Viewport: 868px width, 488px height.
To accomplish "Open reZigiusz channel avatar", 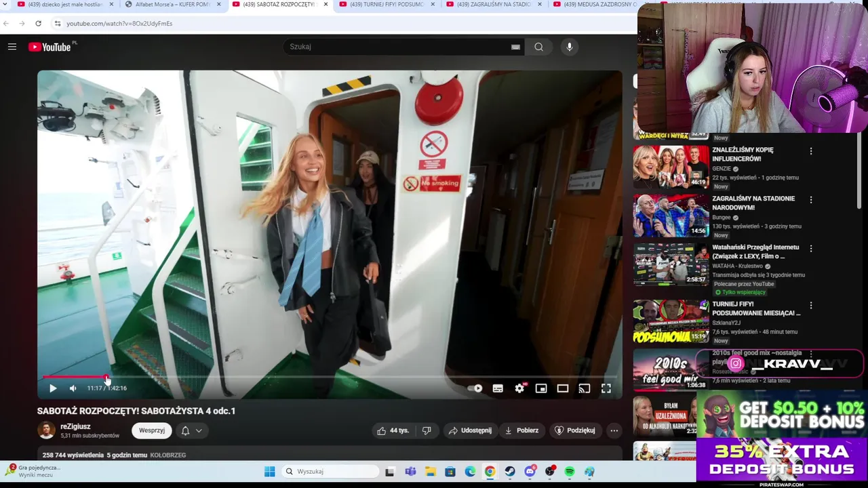I will coord(46,430).
